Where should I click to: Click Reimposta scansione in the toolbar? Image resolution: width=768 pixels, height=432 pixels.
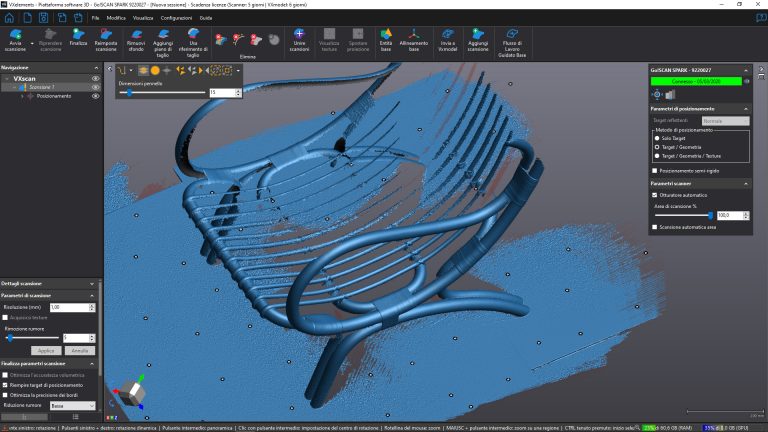[x=106, y=36]
